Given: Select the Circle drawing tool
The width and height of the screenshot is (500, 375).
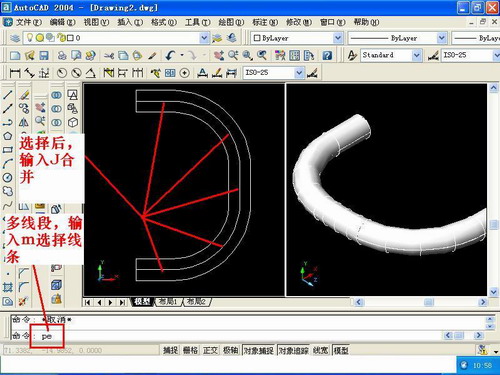Looking at the screenshot, I should coord(8,177).
